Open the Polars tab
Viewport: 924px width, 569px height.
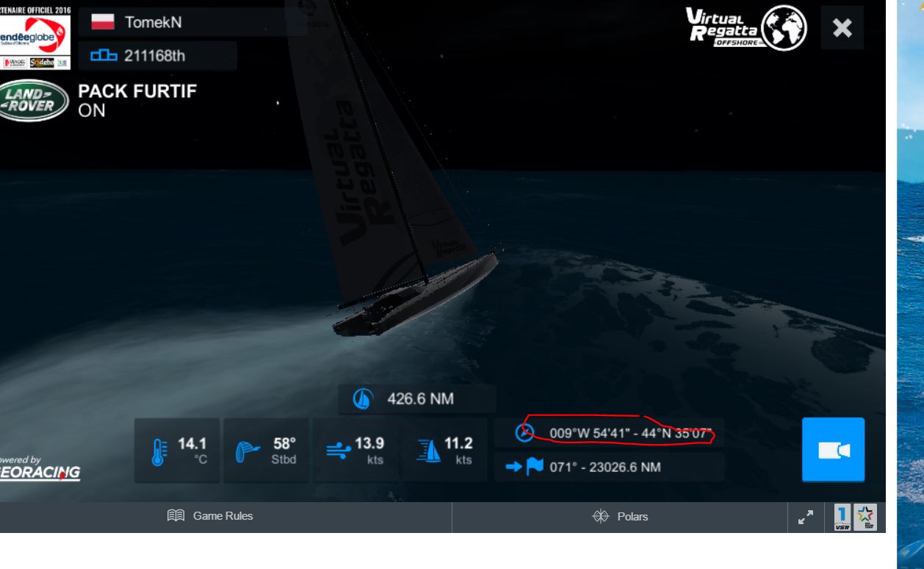[620, 516]
